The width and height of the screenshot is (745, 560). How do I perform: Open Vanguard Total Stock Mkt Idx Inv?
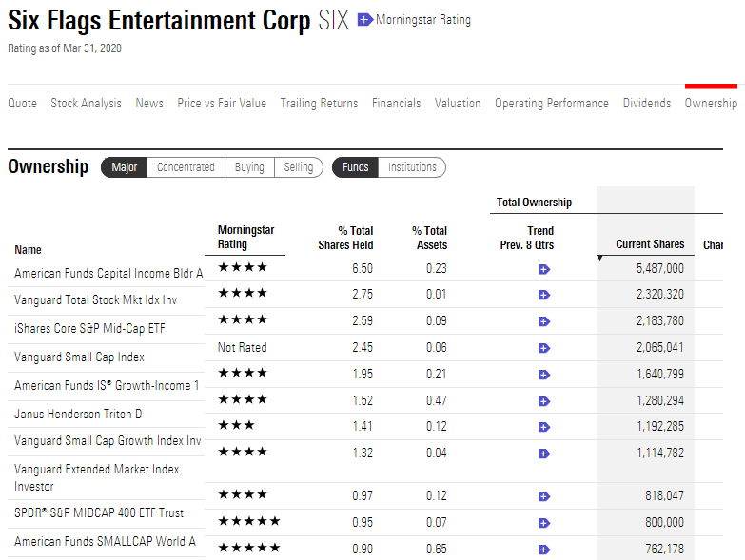(95, 299)
